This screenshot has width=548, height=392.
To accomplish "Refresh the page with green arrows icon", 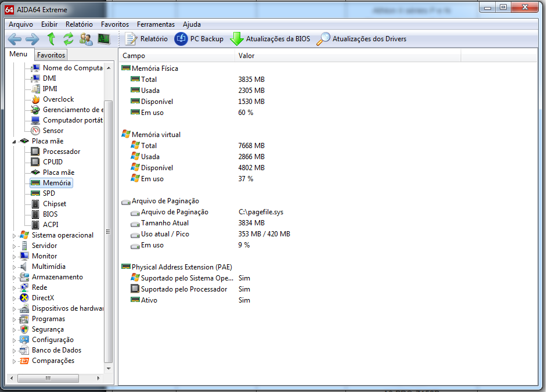I will [68, 39].
